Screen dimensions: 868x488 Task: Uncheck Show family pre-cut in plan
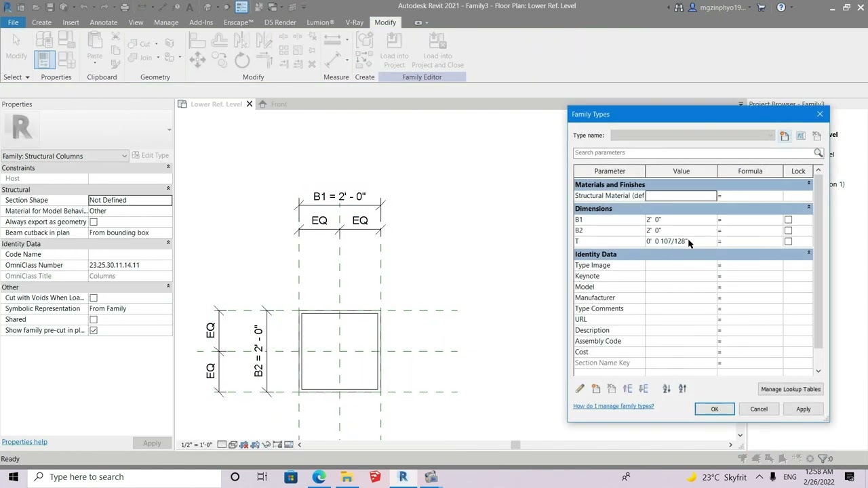coord(94,331)
